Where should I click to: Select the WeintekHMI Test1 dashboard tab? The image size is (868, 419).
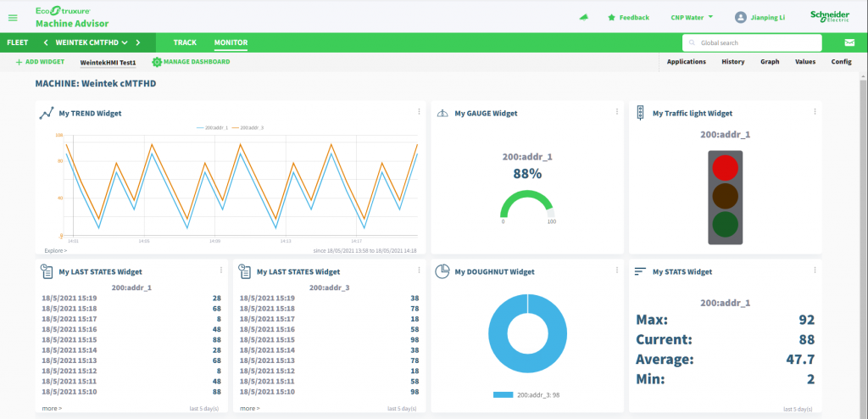(x=108, y=63)
